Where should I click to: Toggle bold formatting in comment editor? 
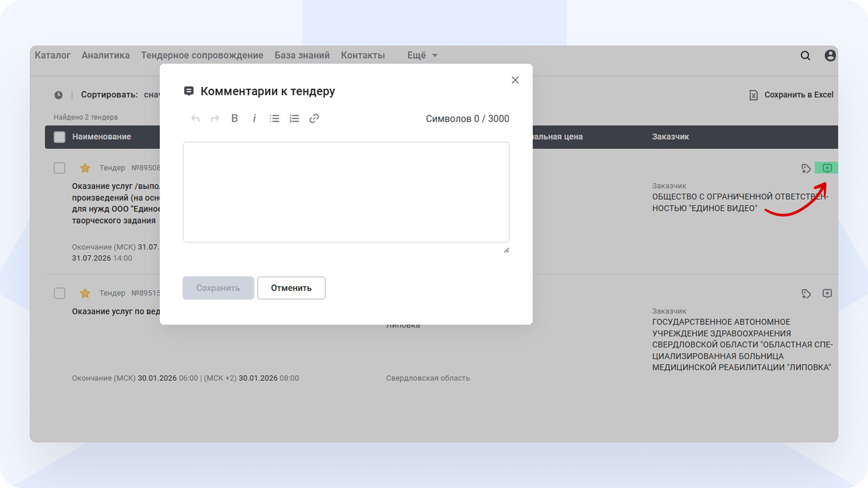tap(235, 118)
